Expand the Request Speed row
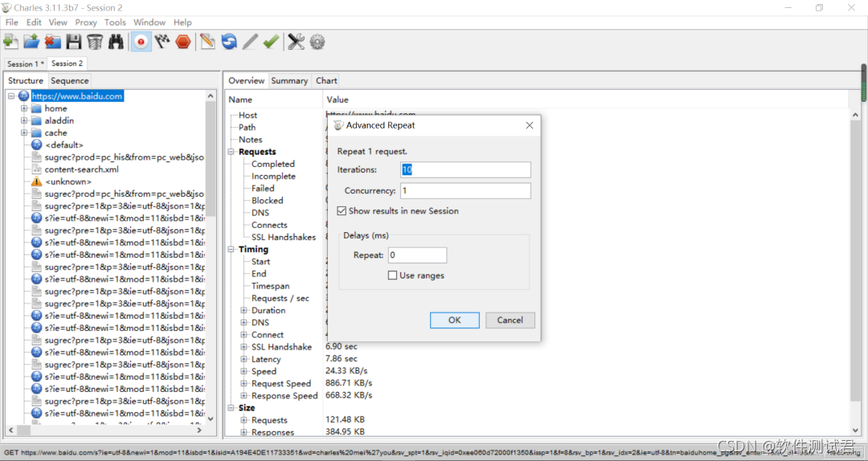This screenshot has height=461, width=868. pos(244,384)
